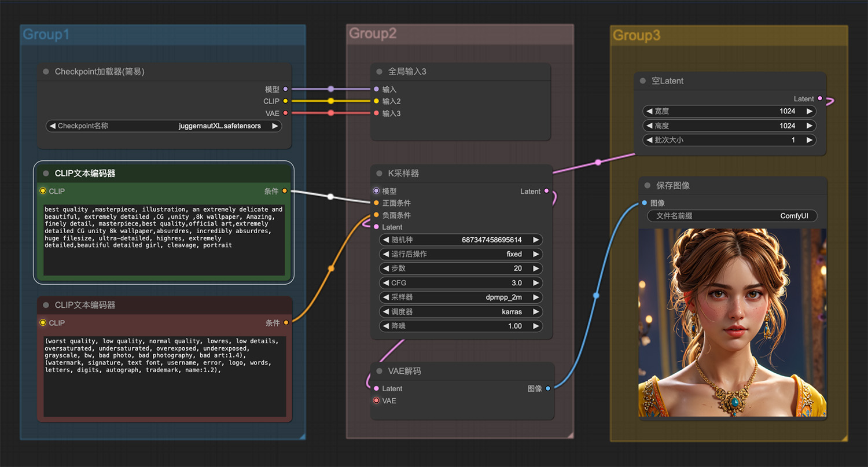Image resolution: width=868 pixels, height=467 pixels.
Task: Click the 降噪 1.00 value slider
Action: point(461,326)
